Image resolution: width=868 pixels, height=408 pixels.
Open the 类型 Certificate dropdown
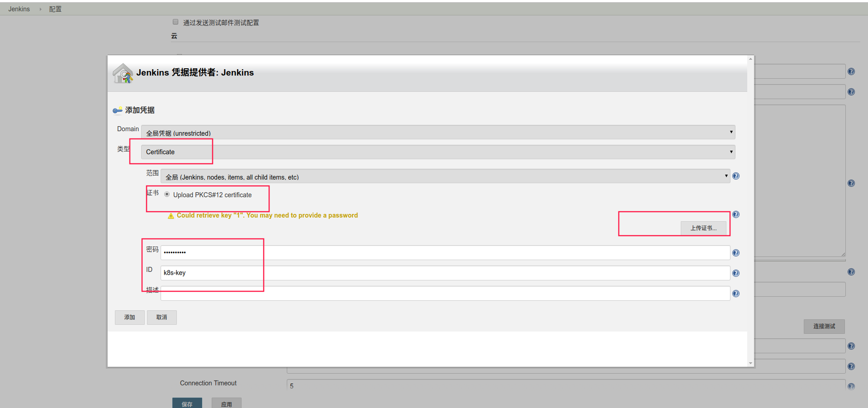coord(438,152)
